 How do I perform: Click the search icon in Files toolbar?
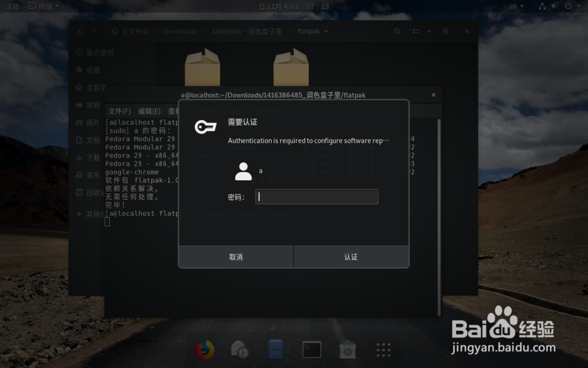click(397, 31)
